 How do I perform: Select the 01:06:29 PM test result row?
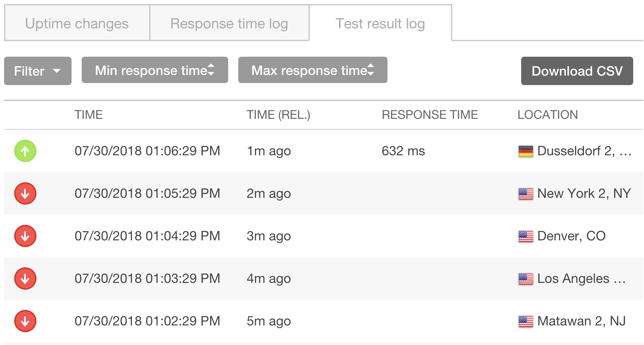pos(324,151)
